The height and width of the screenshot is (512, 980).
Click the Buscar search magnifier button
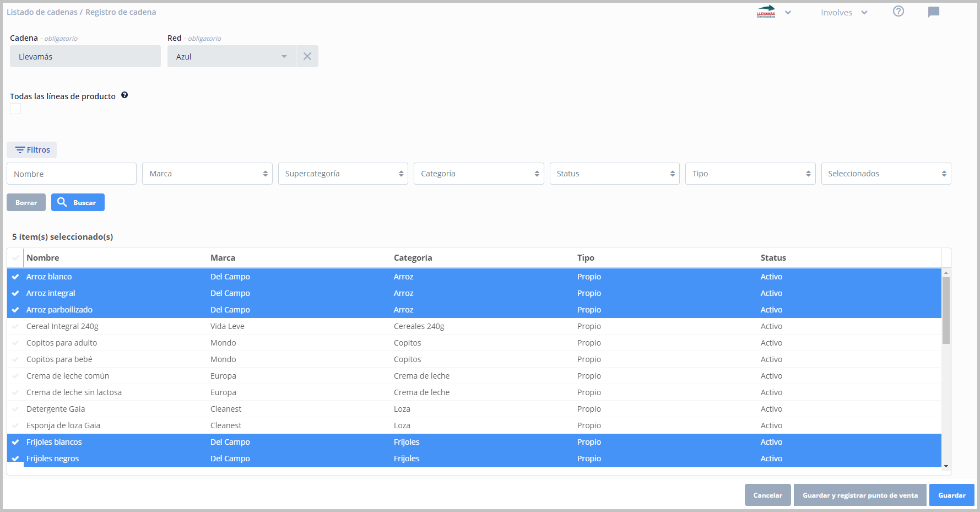pos(78,202)
